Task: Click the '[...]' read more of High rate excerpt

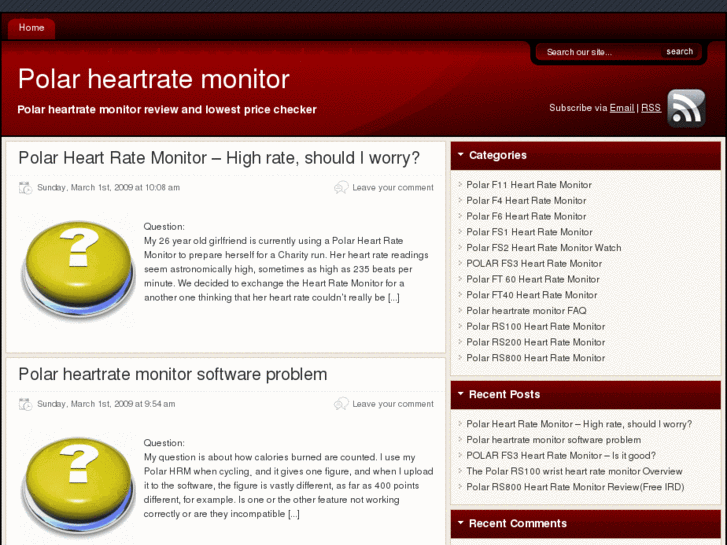Action: [x=394, y=298]
